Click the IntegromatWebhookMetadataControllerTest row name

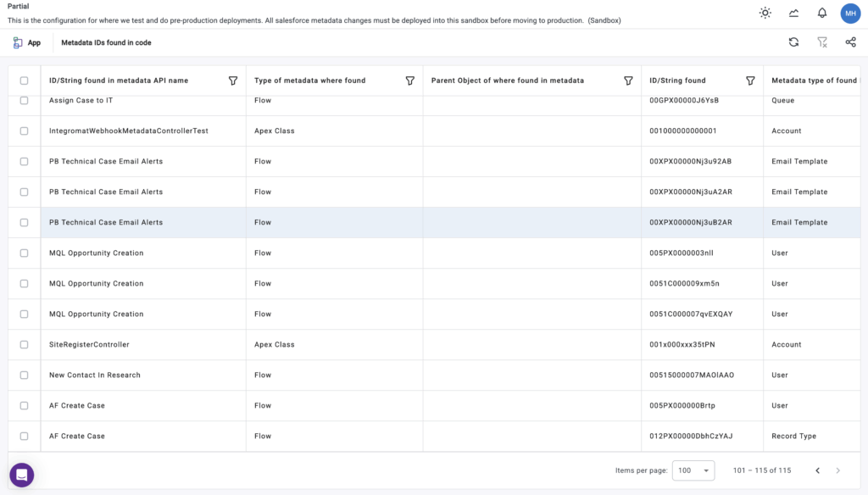pyautogui.click(x=128, y=131)
